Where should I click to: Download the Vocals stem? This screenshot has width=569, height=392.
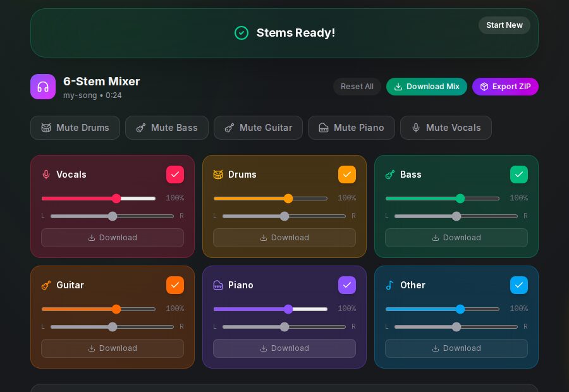point(113,238)
